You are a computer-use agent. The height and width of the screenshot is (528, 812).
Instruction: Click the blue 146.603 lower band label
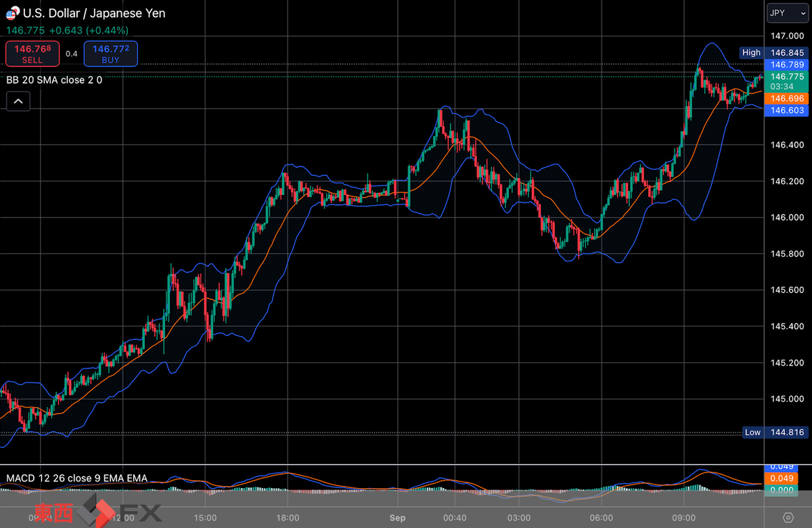(786, 110)
